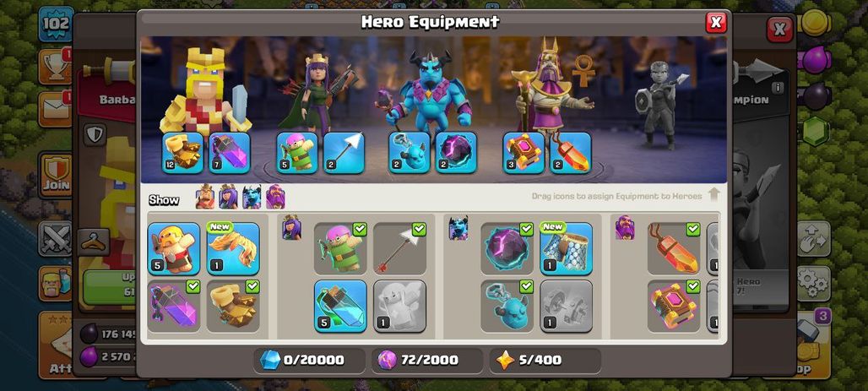Pick the new Spiky Ball equipment
868x391 pixels.
(233, 248)
